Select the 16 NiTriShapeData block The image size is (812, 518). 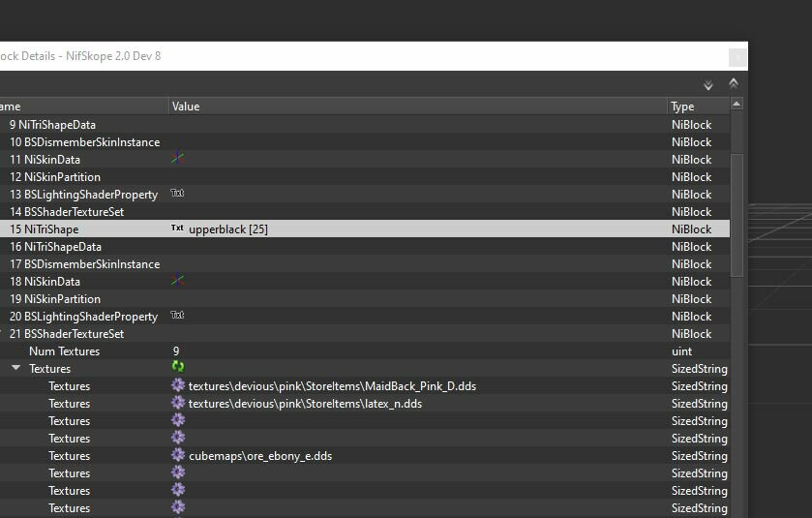(x=365, y=247)
